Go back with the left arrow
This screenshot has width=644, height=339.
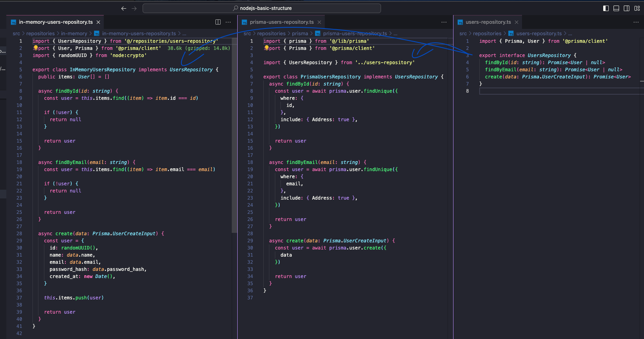click(x=124, y=8)
